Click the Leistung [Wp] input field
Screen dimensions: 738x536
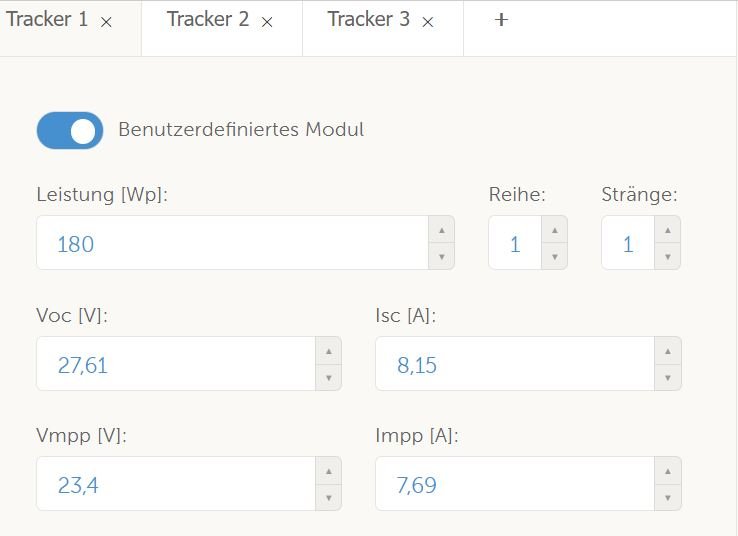(x=232, y=243)
